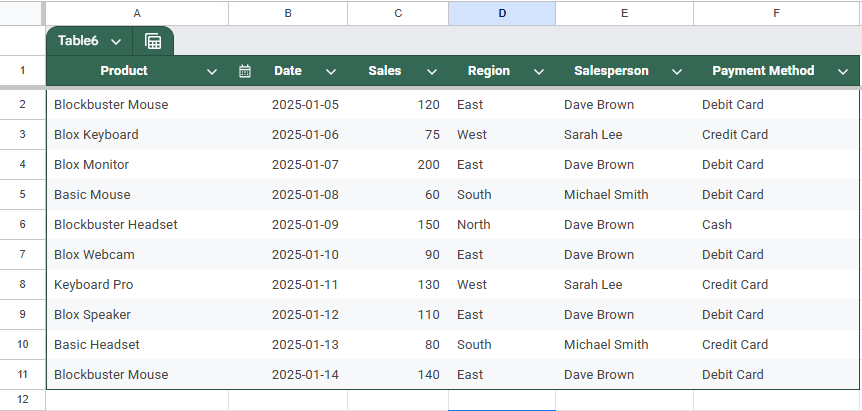
Task: Select column F header
Action: coord(777,13)
